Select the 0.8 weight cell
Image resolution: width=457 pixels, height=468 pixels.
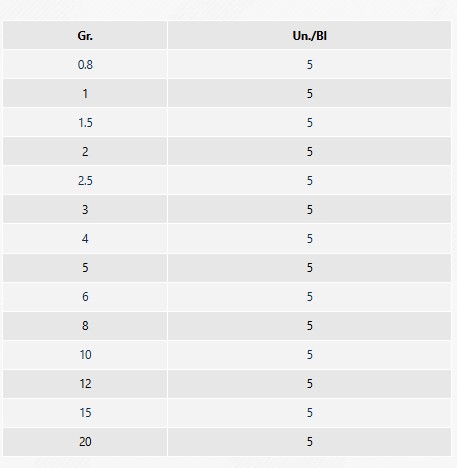click(85, 64)
